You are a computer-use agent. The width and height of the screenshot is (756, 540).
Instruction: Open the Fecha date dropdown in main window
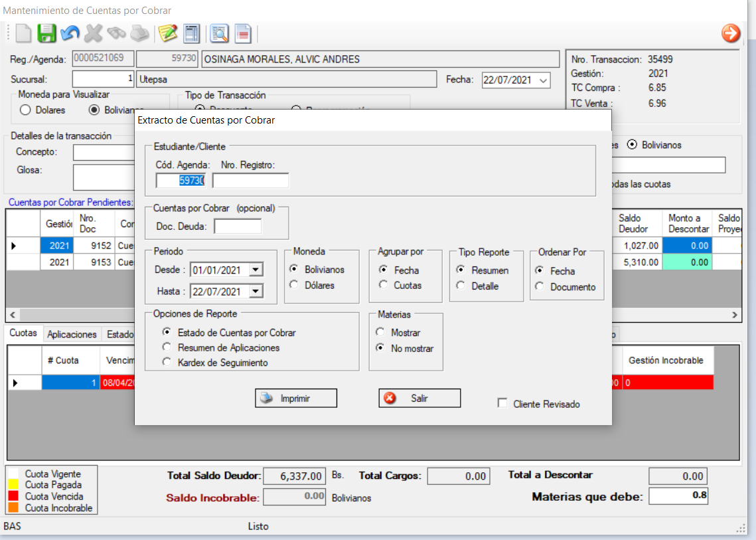pyautogui.click(x=544, y=80)
